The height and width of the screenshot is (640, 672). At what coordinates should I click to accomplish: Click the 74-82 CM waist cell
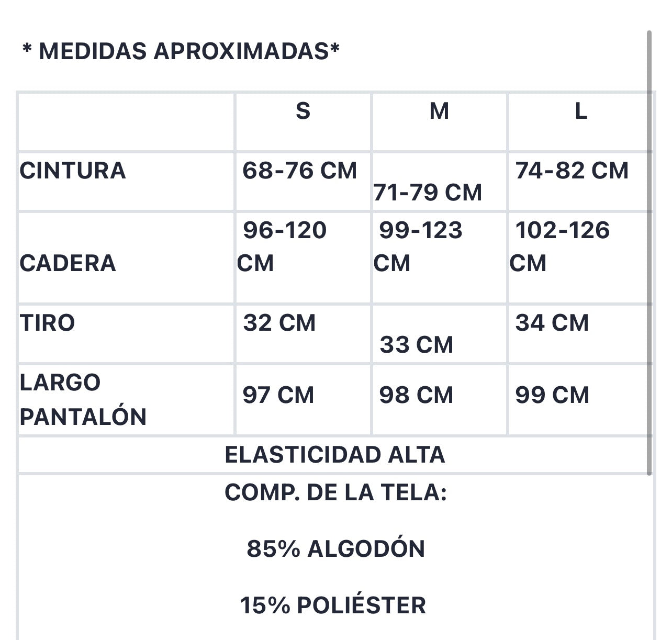click(x=572, y=171)
